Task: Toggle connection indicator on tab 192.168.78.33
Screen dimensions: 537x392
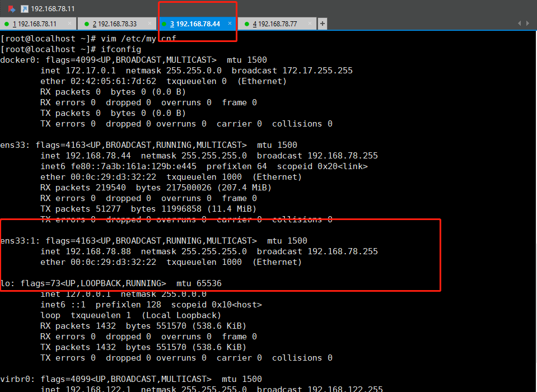Action: pyautogui.click(x=87, y=24)
